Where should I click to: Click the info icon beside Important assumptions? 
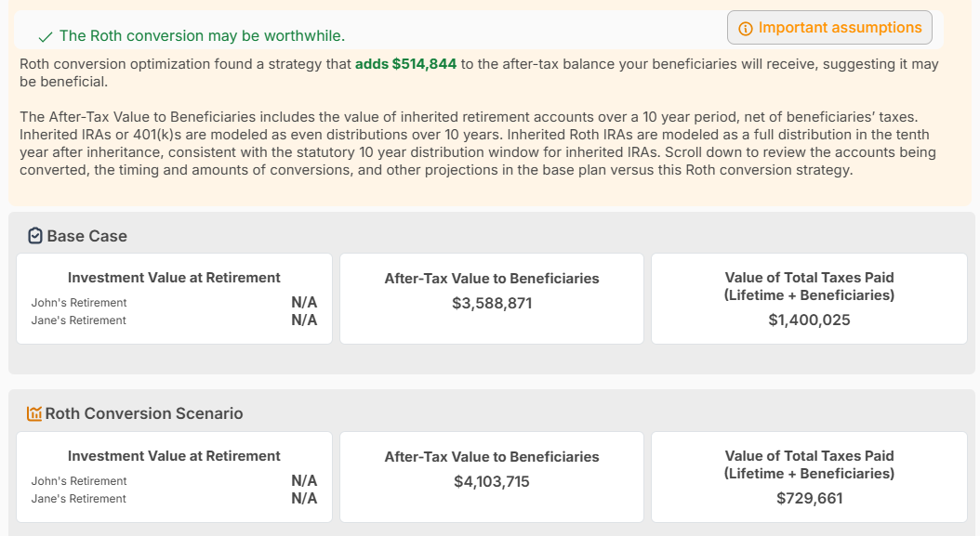coord(745,29)
